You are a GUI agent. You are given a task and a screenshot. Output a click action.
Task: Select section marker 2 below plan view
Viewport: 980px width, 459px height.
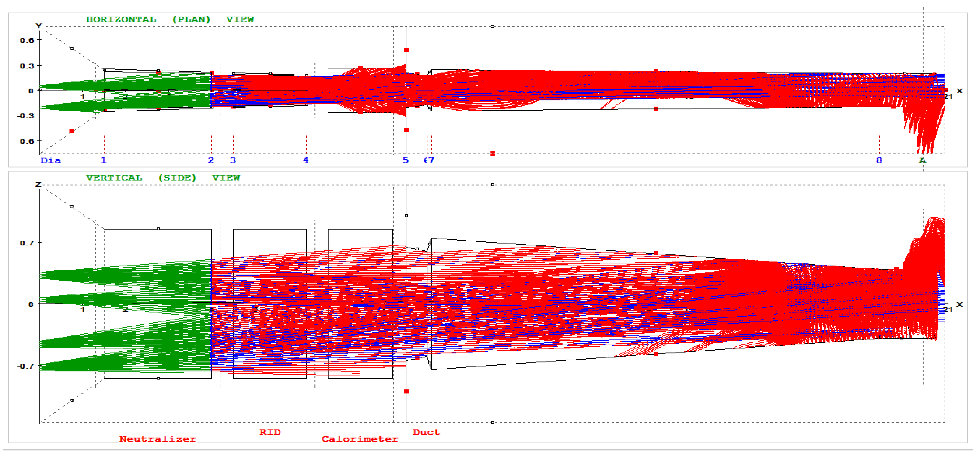pyautogui.click(x=211, y=160)
